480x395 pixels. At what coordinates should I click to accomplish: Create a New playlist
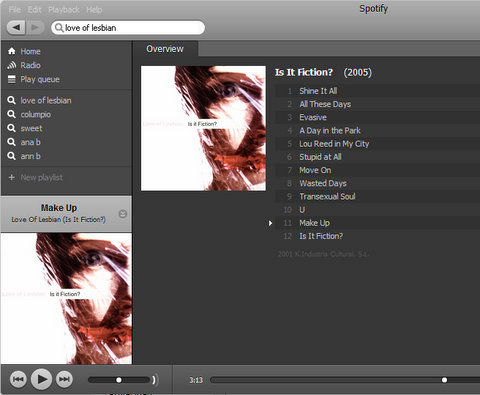42,177
